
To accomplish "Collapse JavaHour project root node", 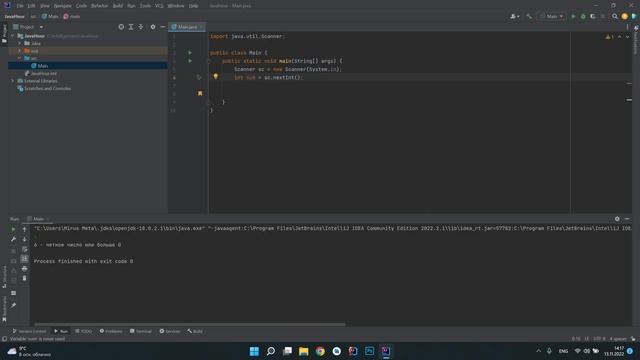I will point(13,36).
